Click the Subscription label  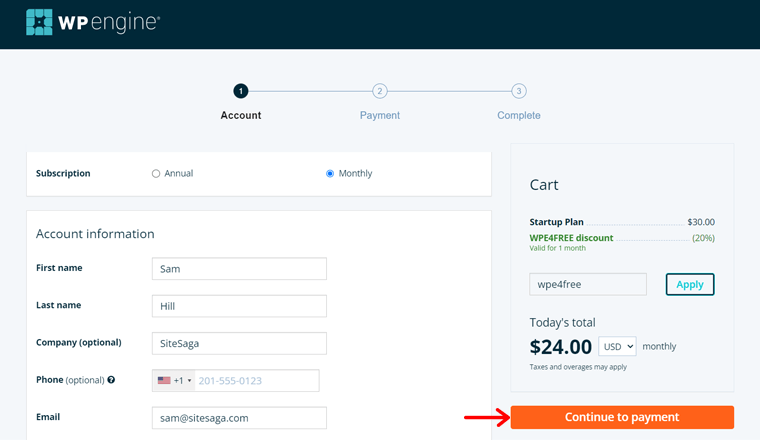[63, 173]
